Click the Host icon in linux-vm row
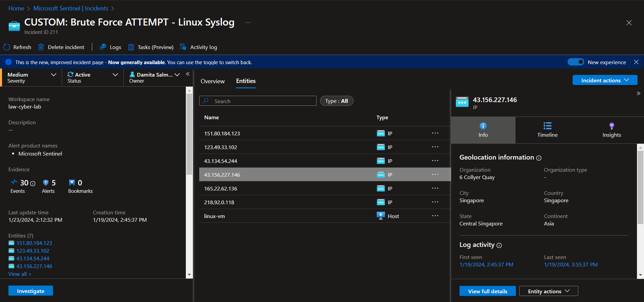This screenshot has width=644, height=302. (381, 216)
